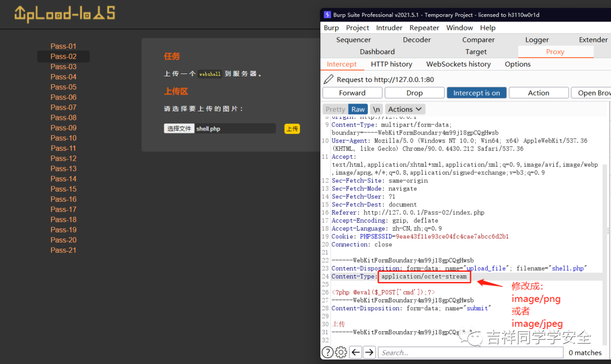Switch to the Target tab
Viewport: 611px width, 364px height.
pos(476,52)
